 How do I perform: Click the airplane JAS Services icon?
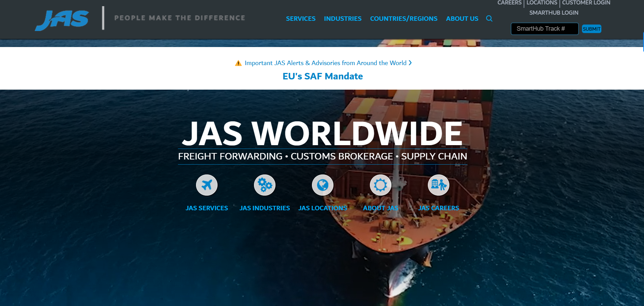point(207,185)
